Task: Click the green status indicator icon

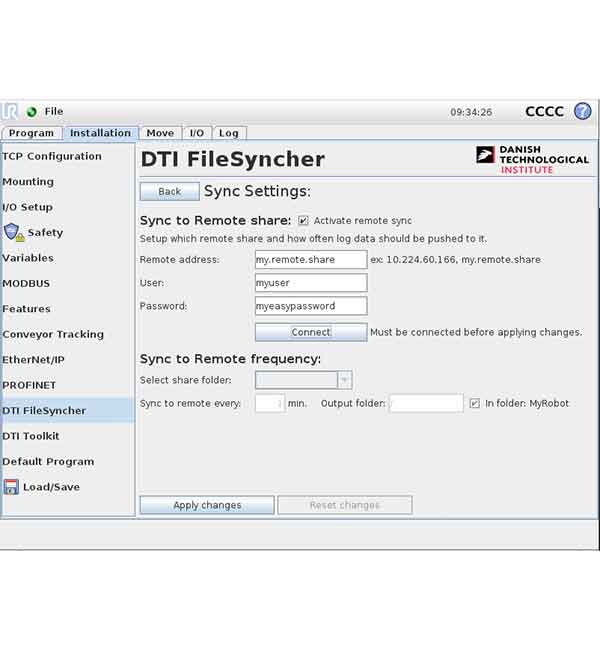Action: pos(32,112)
